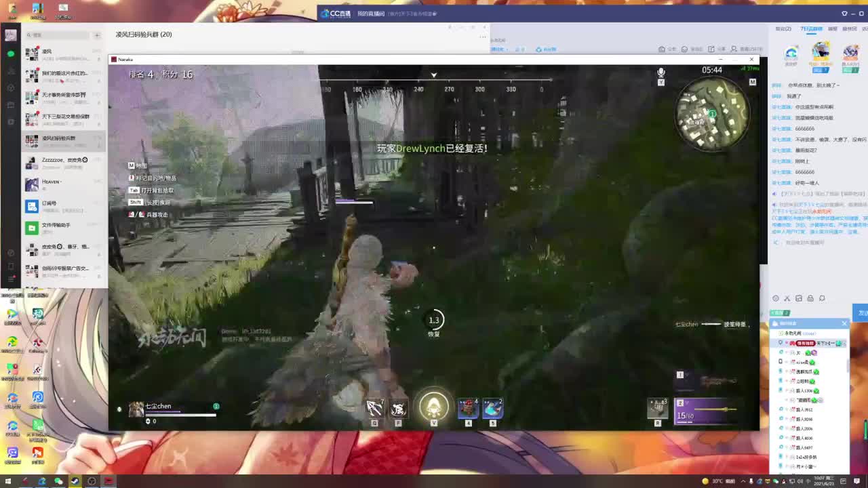Image resolution: width=868 pixels, height=488 pixels.
Task: Click the plus button beside WeChat search
Action: coord(97,35)
